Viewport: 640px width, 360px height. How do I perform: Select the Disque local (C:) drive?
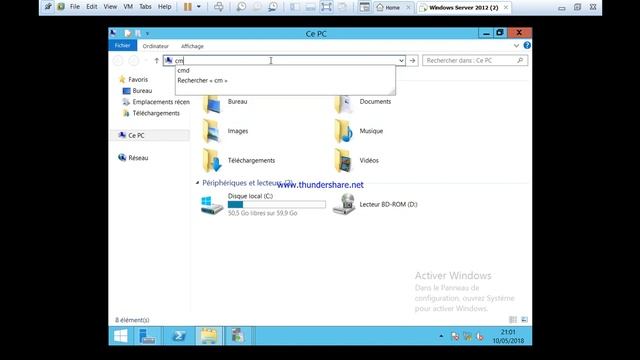[x=264, y=204]
